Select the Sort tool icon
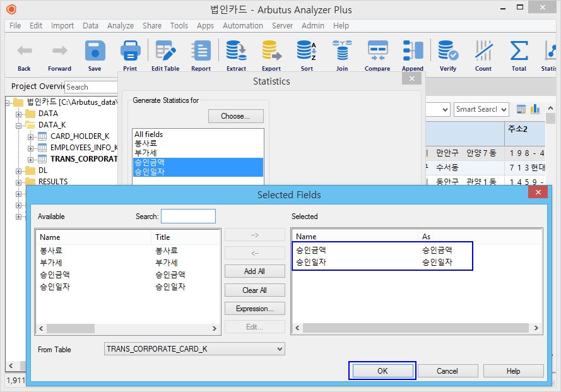The height and width of the screenshot is (392, 561). 307,50
